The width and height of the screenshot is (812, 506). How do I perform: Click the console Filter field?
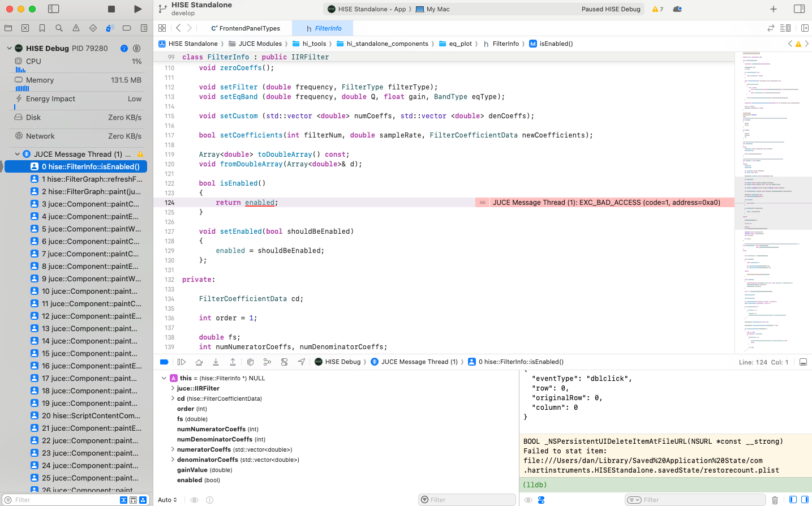point(695,500)
